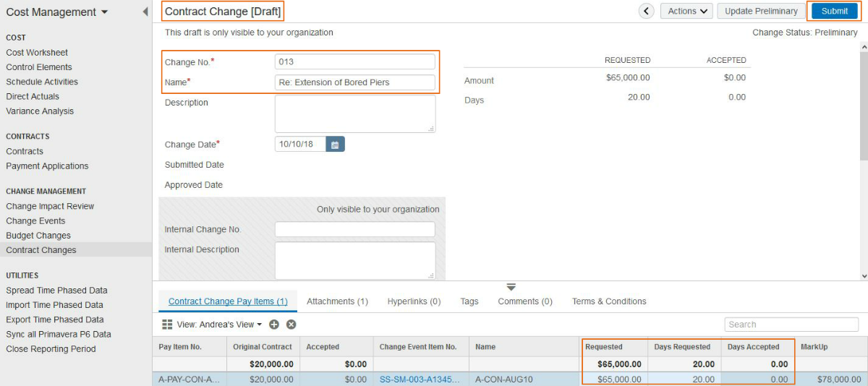Click the back arrow circle button

[x=647, y=11]
